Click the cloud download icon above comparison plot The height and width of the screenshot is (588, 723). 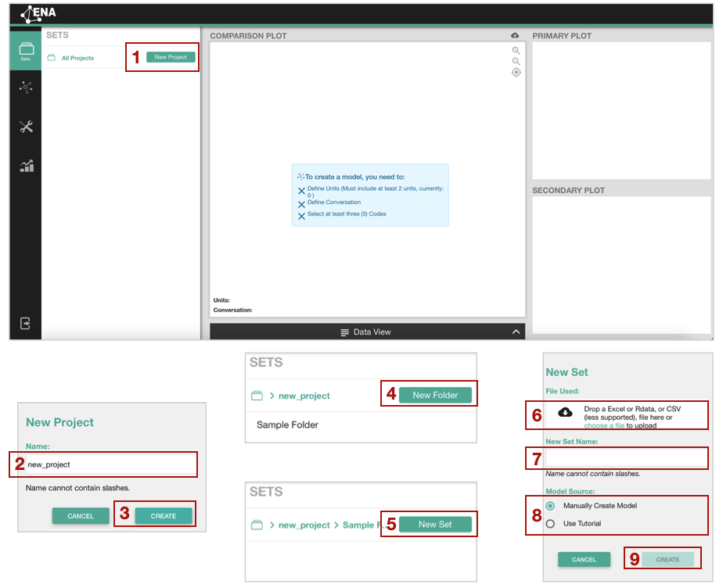[515, 36]
